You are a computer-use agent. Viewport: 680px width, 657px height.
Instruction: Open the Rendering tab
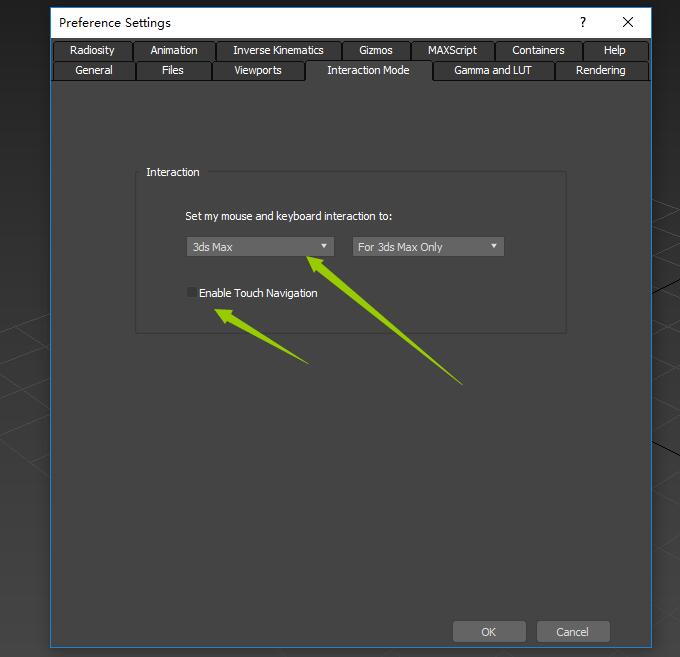point(600,71)
